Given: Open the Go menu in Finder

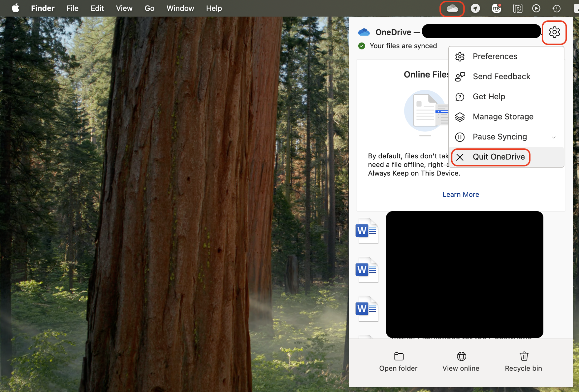Looking at the screenshot, I should pyautogui.click(x=149, y=8).
